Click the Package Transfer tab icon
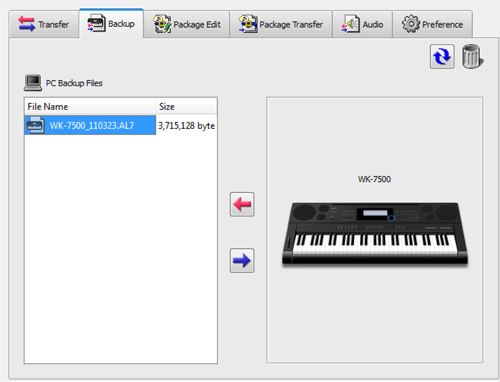 [x=248, y=24]
